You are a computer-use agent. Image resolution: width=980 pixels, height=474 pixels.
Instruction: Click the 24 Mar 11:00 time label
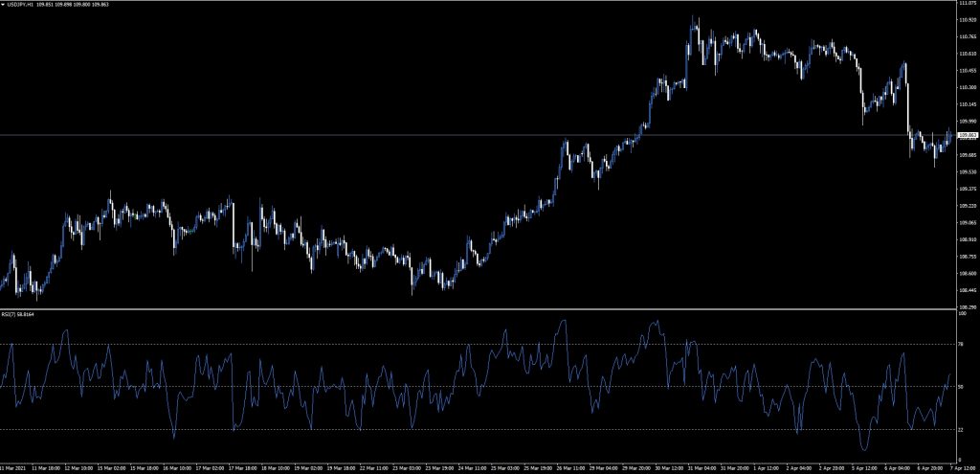pyautogui.click(x=474, y=469)
